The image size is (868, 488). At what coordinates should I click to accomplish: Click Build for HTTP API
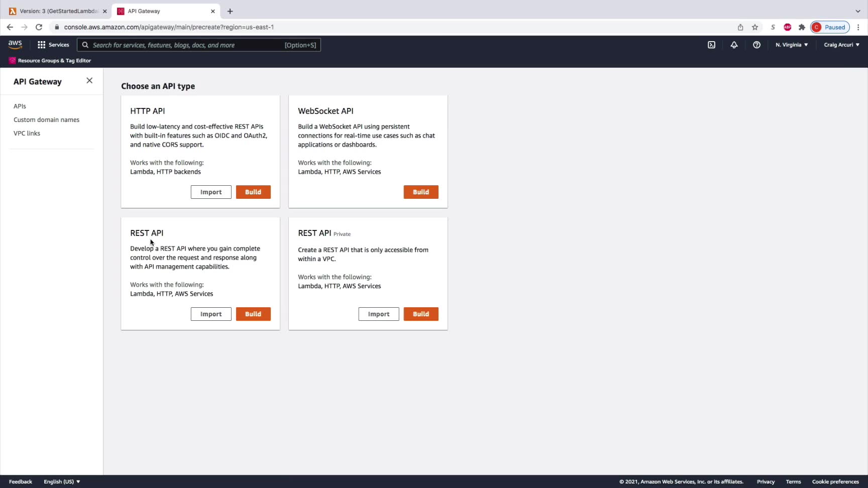(x=253, y=192)
